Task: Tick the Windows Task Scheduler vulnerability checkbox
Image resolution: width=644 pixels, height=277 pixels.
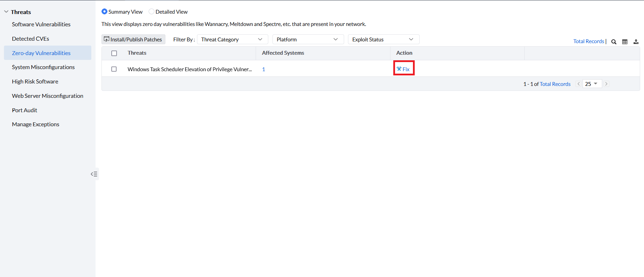Action: point(114,69)
